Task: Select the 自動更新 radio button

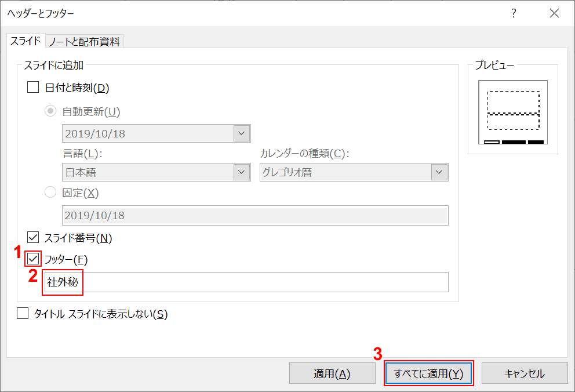Action: [50, 111]
